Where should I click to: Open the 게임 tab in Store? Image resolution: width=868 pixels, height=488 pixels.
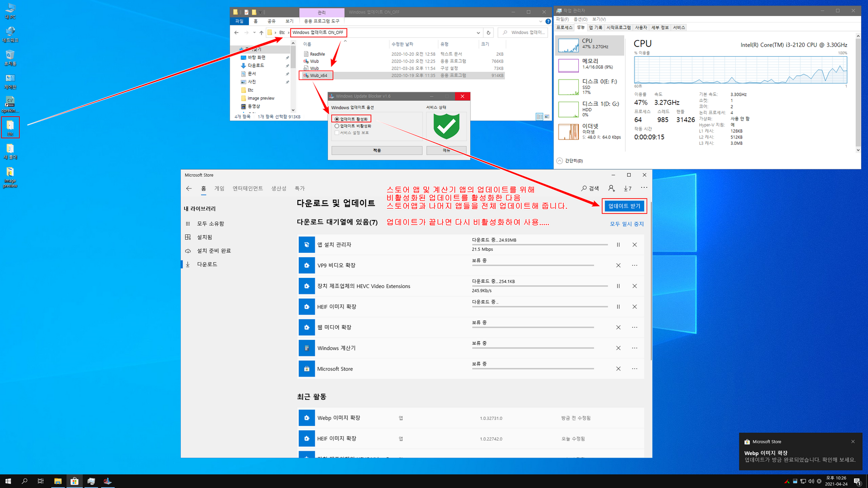(219, 188)
